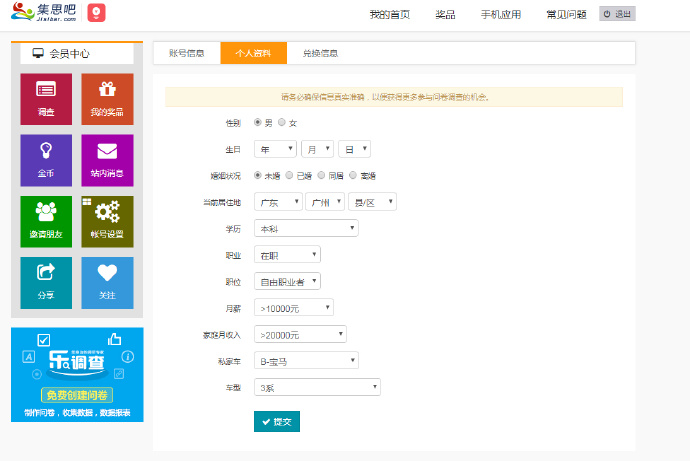Open the 县/区 district dropdown
Image resolution: width=690 pixels, height=461 pixels.
coord(372,202)
